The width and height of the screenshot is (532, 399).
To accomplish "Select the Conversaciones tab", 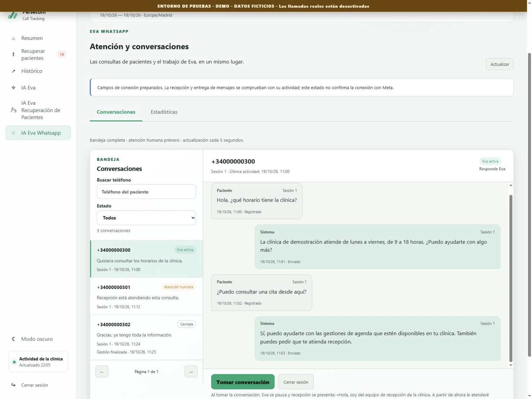I will pyautogui.click(x=116, y=112).
